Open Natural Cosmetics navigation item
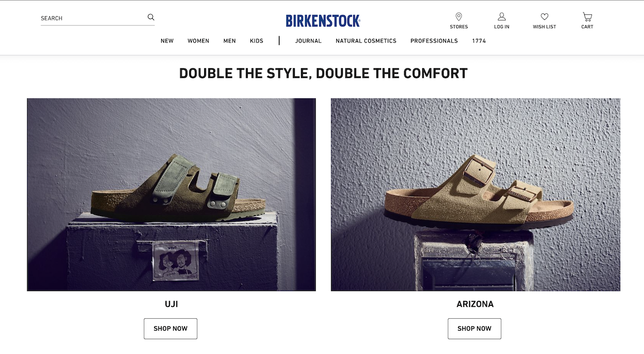644x354 pixels. [x=366, y=41]
